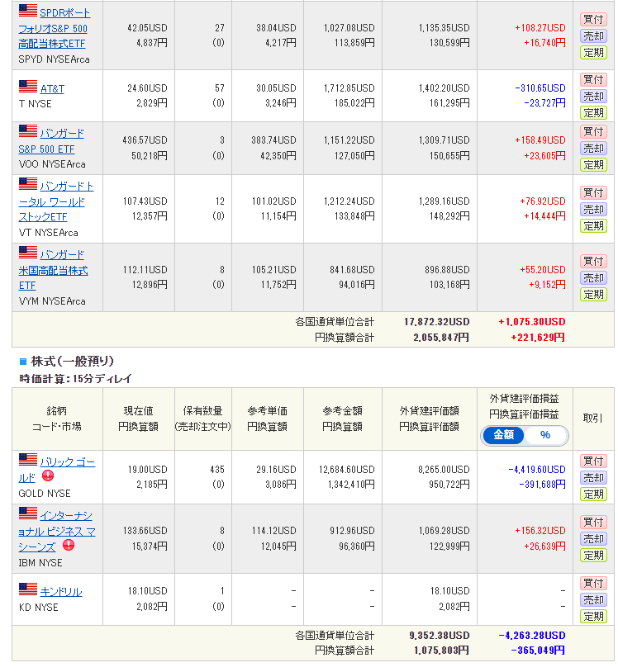Switch profit display to % view
Screen dimensions: 618x672
coord(545,435)
